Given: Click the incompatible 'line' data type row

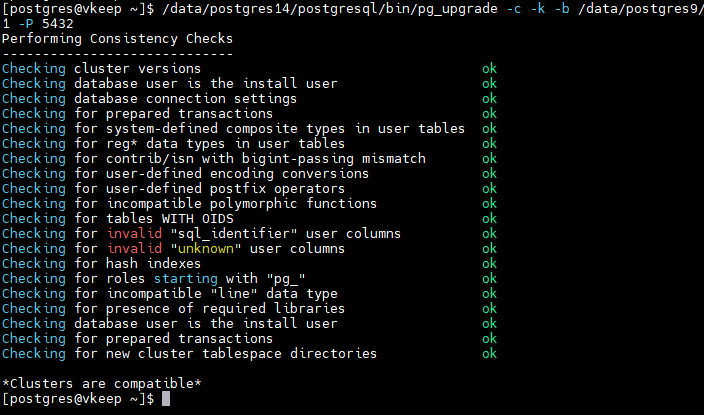Looking at the screenshot, I should (x=170, y=294).
